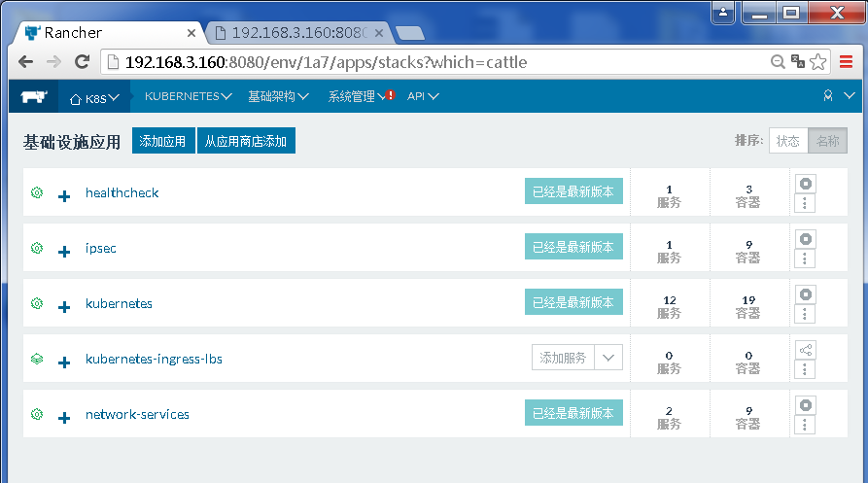Expand the kubernetes stack row
The image size is (868, 483).
coord(64,307)
